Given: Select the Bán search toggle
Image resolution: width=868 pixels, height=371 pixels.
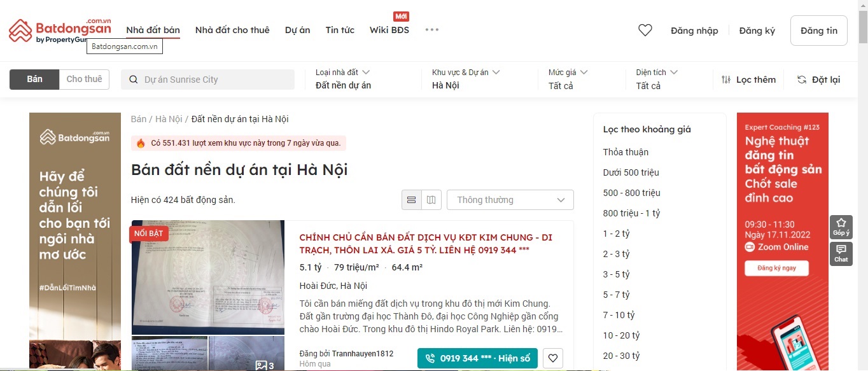Looking at the screenshot, I should coord(34,80).
